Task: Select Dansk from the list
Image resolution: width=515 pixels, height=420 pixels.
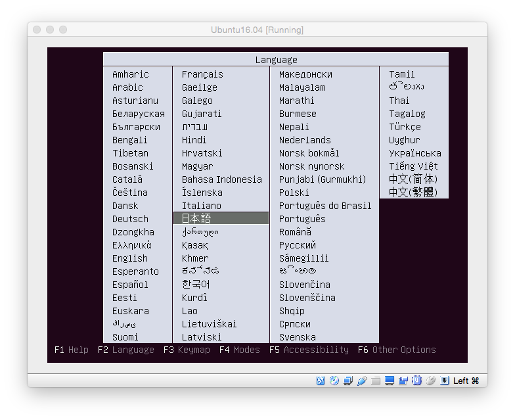Action: [125, 206]
